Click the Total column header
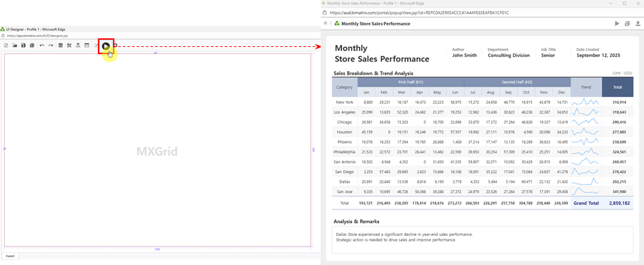This screenshot has width=644, height=265. point(618,87)
